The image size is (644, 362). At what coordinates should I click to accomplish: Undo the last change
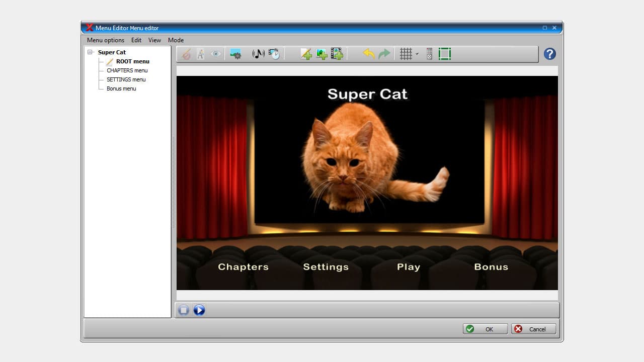368,54
